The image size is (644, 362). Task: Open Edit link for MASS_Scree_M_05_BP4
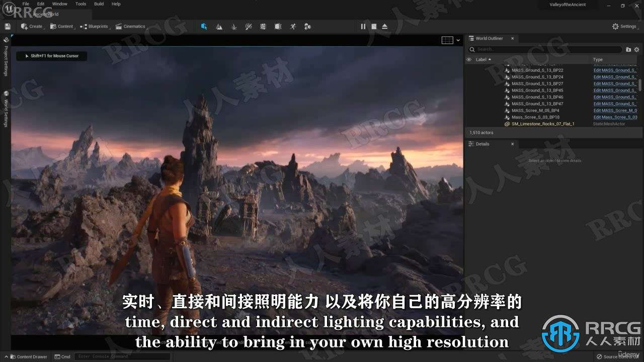615,111
